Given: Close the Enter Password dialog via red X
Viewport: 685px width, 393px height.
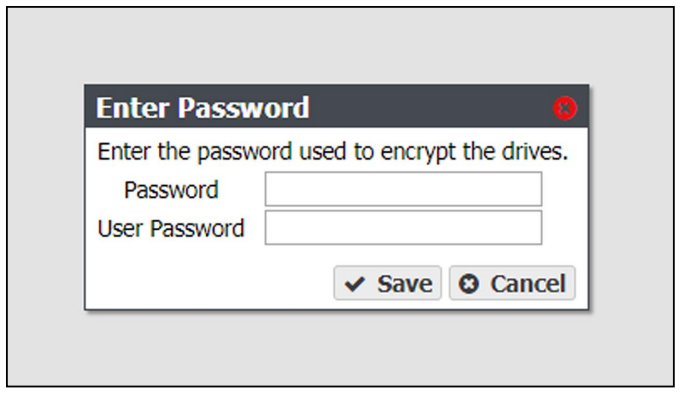Looking at the screenshot, I should [x=564, y=108].
